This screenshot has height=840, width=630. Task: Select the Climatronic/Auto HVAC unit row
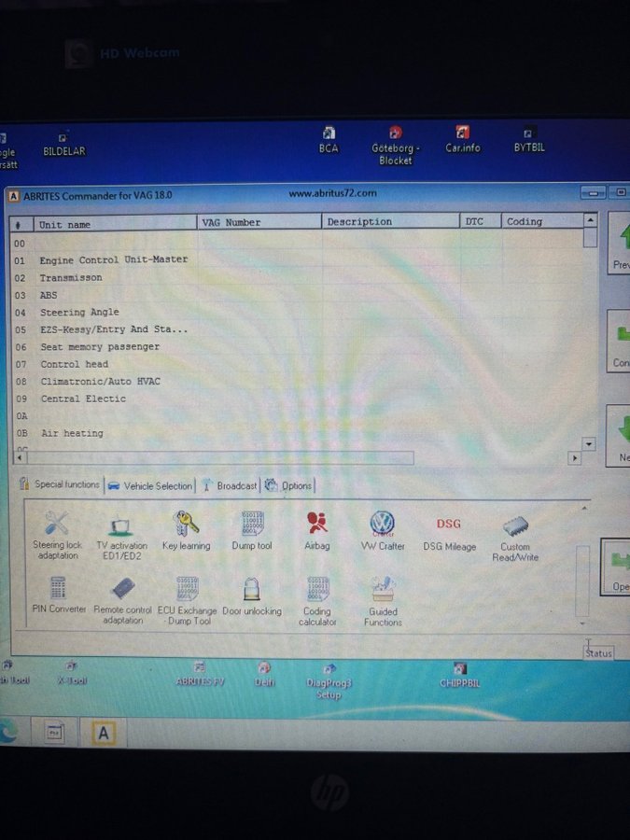tap(101, 382)
